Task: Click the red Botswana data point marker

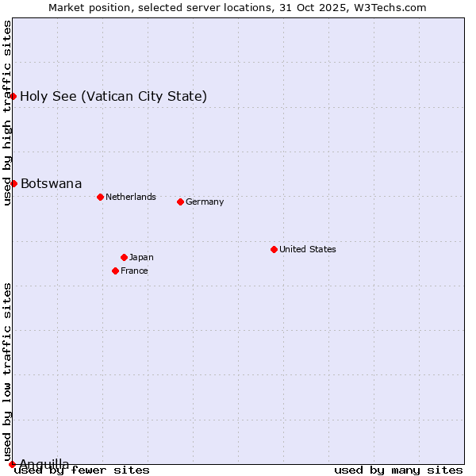Action: 13,183
